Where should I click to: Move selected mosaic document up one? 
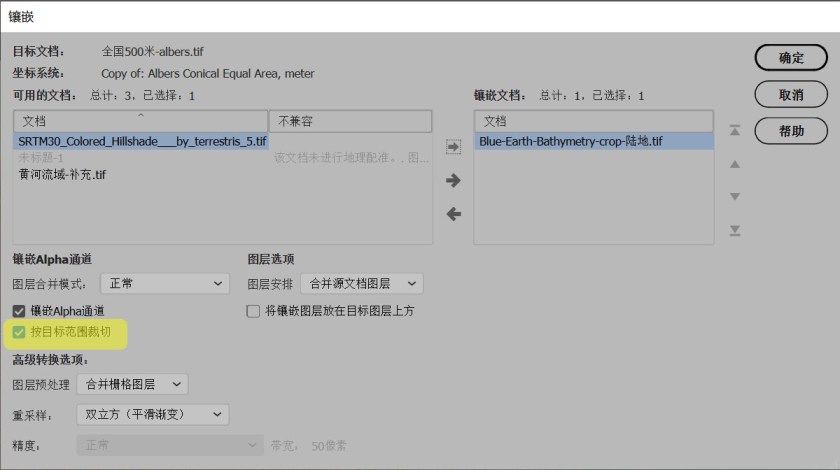pos(735,164)
